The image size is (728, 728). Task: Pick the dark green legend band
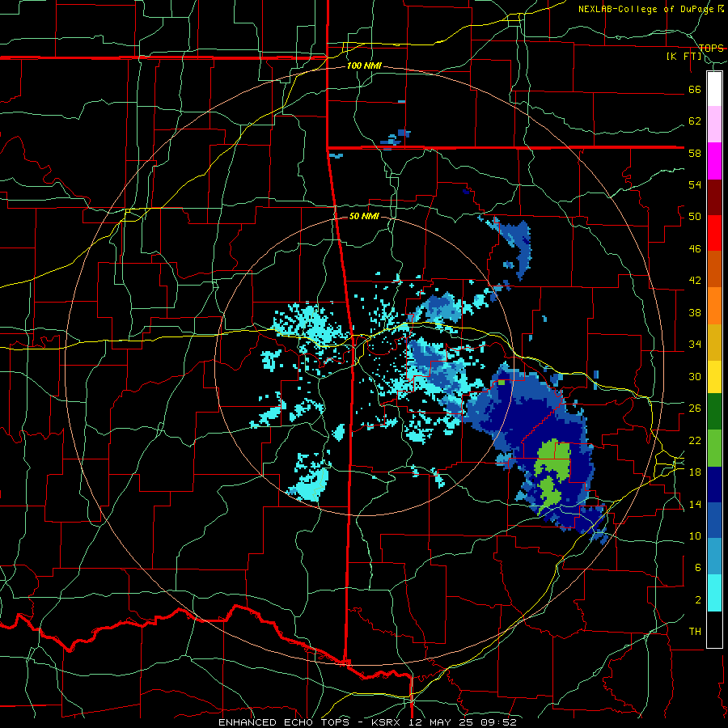tap(714, 412)
